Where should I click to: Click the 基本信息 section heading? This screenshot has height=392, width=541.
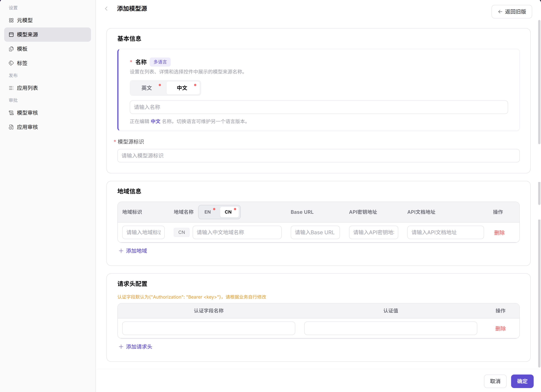click(129, 39)
